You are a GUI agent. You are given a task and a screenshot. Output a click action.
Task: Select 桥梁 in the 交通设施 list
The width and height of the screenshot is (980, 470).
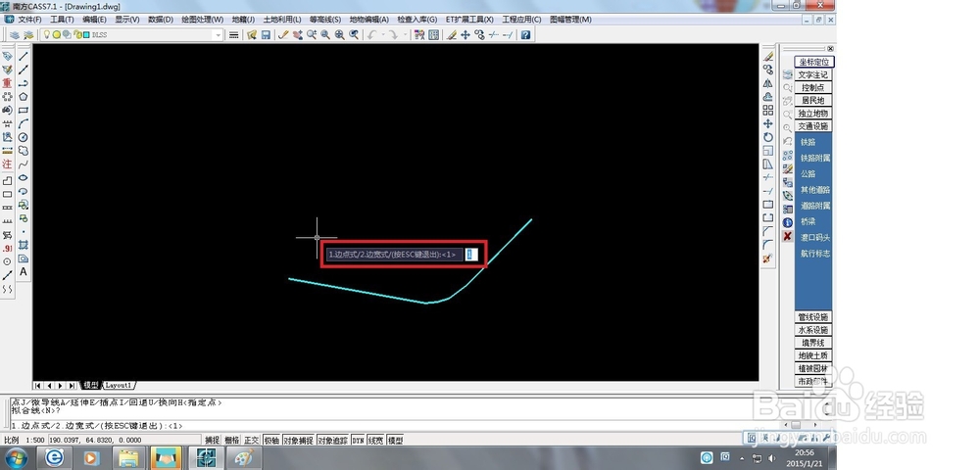pos(808,221)
